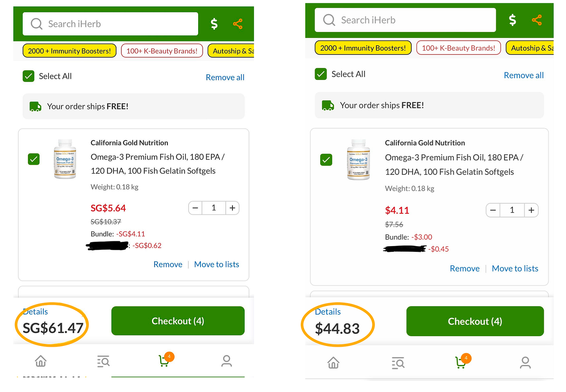Open the browse search icon in bottom navigation
Viewport: 566px width, 392px height.
point(103,361)
